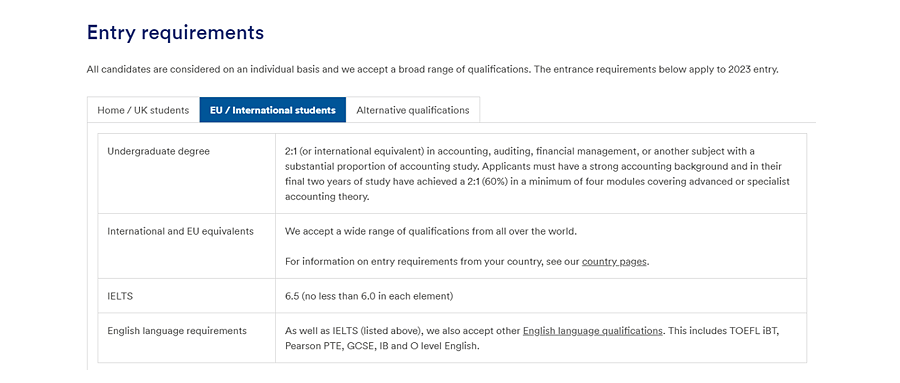Open the English language qualifications link
900x383 pixels.
592,331
